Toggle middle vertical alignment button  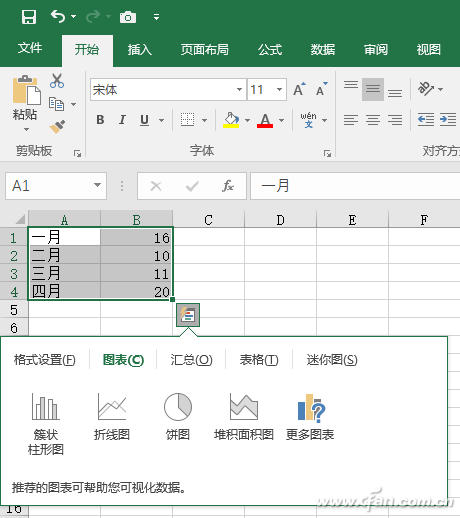373,89
